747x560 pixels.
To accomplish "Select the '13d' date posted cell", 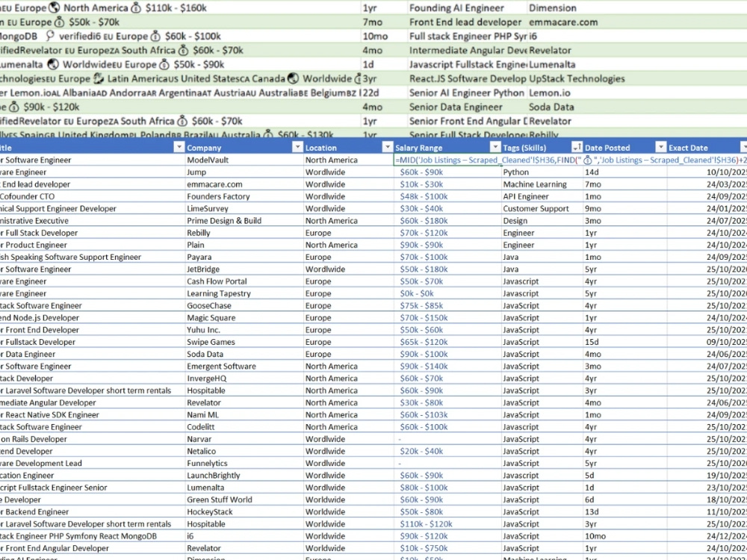I will 625,512.
